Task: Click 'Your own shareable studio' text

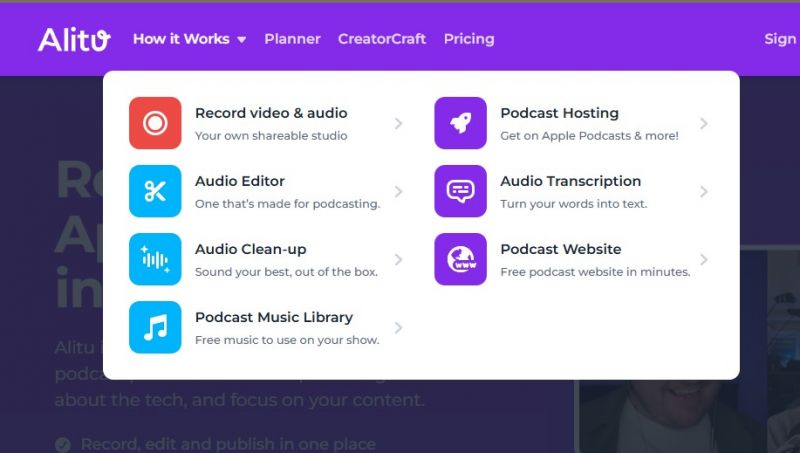Action: (x=271, y=136)
